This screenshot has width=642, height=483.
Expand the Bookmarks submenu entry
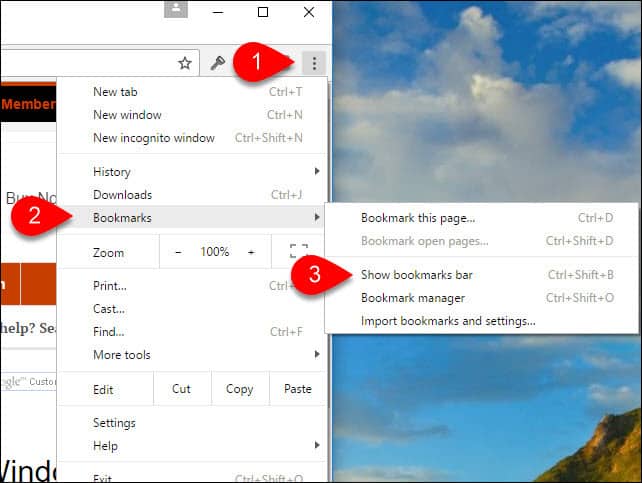(x=192, y=217)
